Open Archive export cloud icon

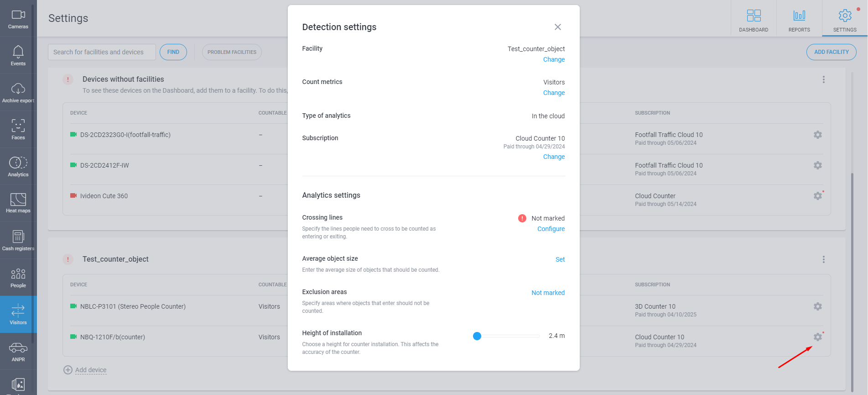tap(18, 93)
